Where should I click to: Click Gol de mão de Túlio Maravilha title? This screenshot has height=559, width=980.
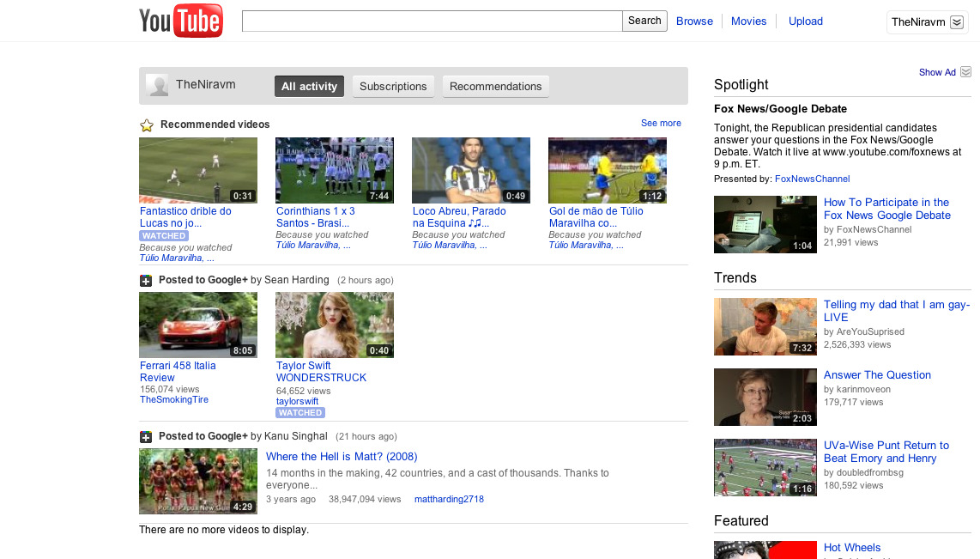pyautogui.click(x=596, y=217)
